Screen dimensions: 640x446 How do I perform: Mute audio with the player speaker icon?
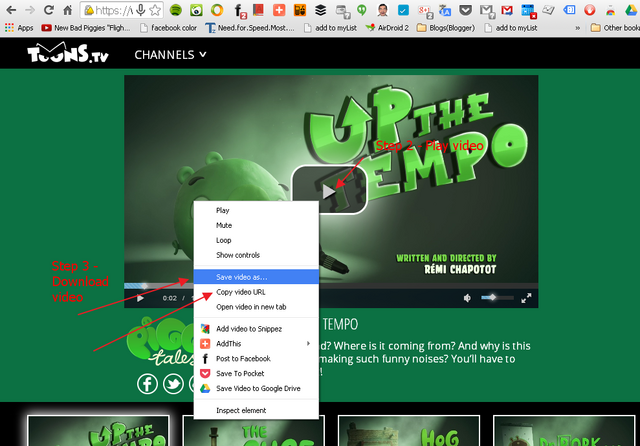tap(467, 298)
